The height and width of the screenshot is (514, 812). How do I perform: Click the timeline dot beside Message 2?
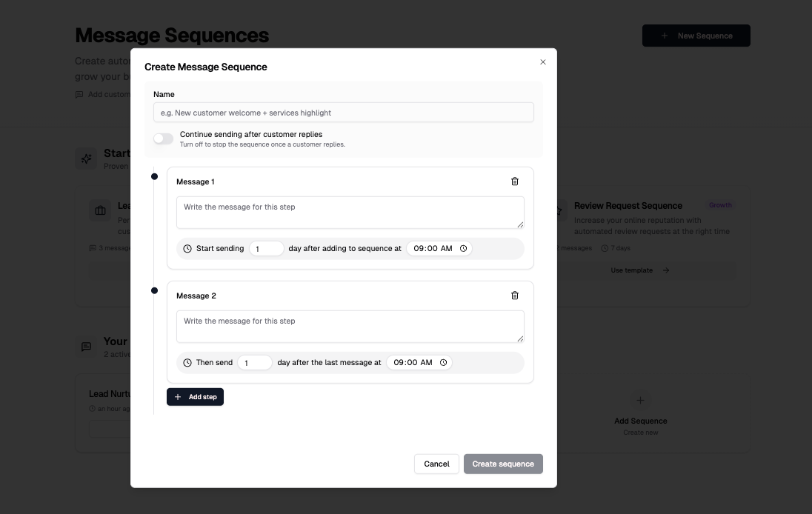[154, 290]
